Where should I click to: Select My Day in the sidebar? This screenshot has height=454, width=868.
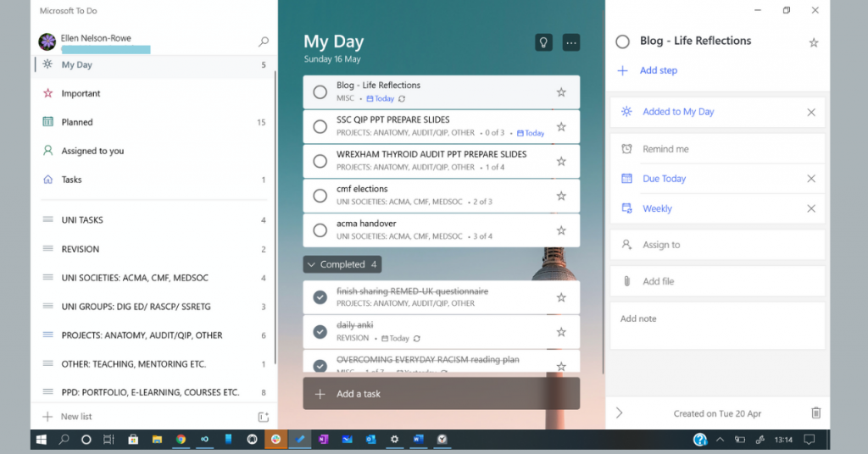point(154,64)
